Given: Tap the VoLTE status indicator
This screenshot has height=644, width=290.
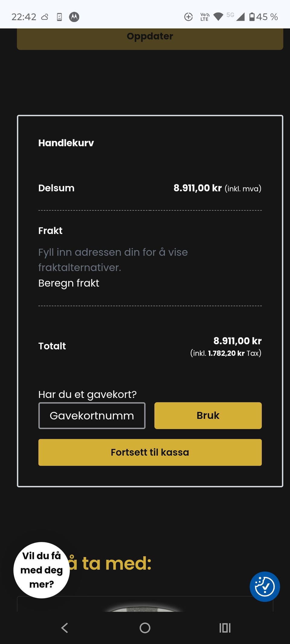Looking at the screenshot, I should point(205,17).
